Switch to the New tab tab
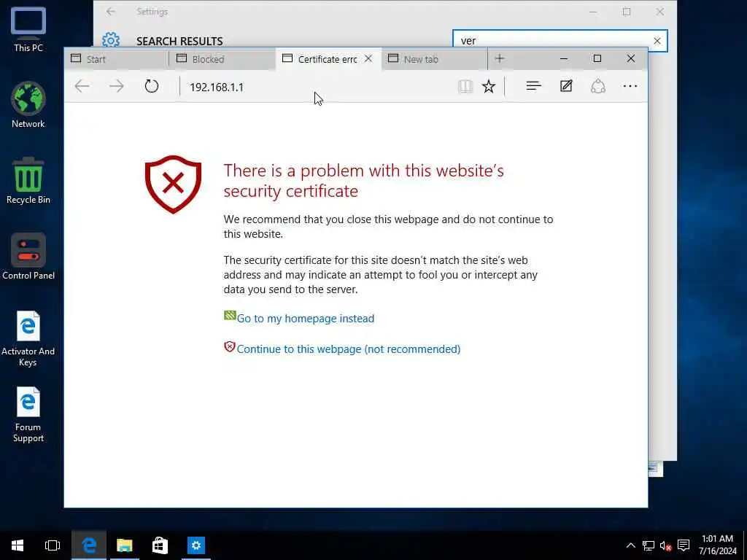The width and height of the screenshot is (747, 560). (x=435, y=59)
